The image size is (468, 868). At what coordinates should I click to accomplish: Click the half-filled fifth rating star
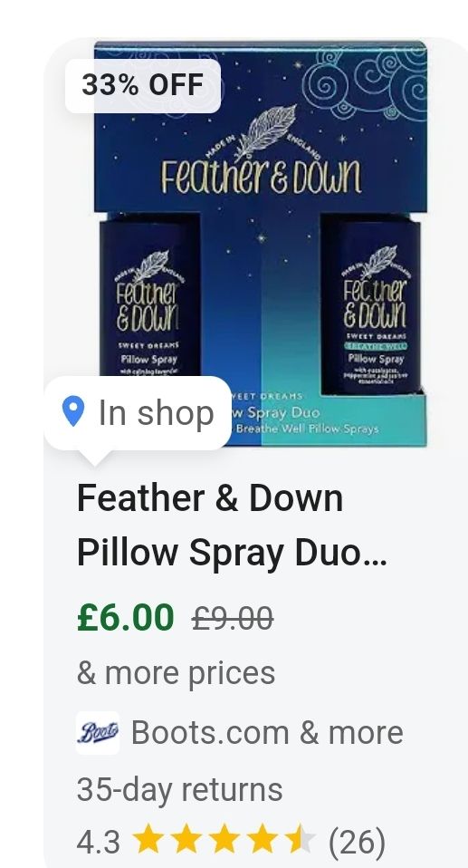tap(301, 840)
